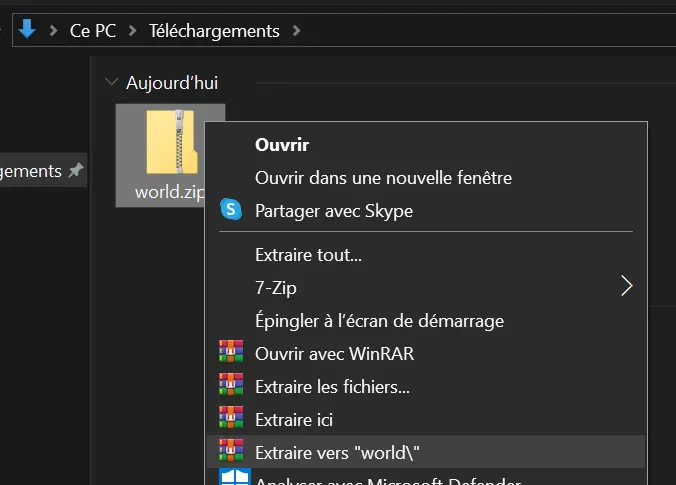The width and height of the screenshot is (676, 485).
Task: Open pinned Téléchargements item in sidebar
Action: [x=30, y=171]
